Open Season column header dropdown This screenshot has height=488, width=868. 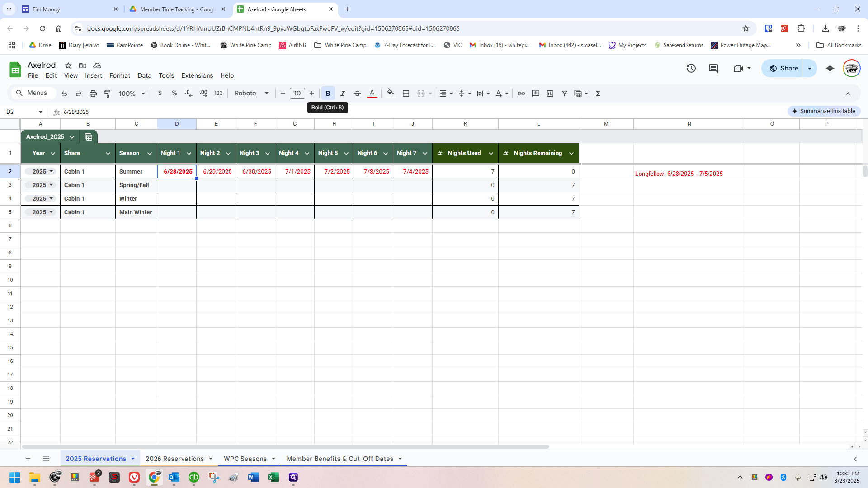click(150, 154)
